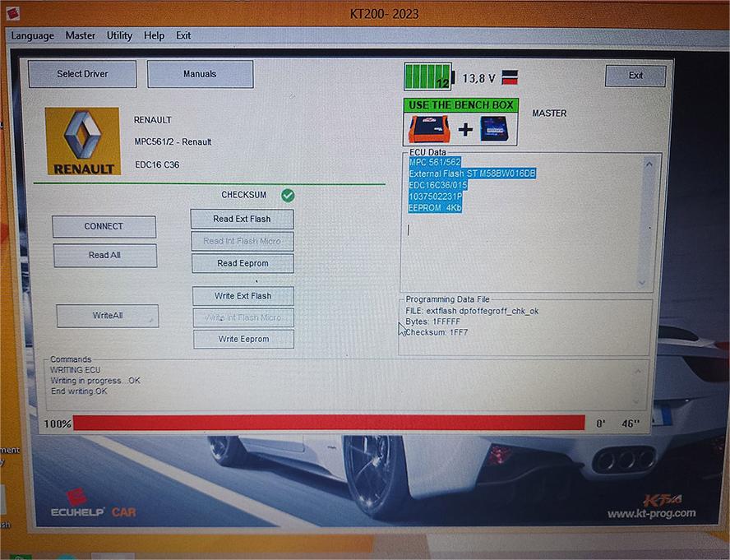This screenshot has width=730, height=560.
Task: Click the 'EDC16C36/015' line
Action: pos(437,185)
